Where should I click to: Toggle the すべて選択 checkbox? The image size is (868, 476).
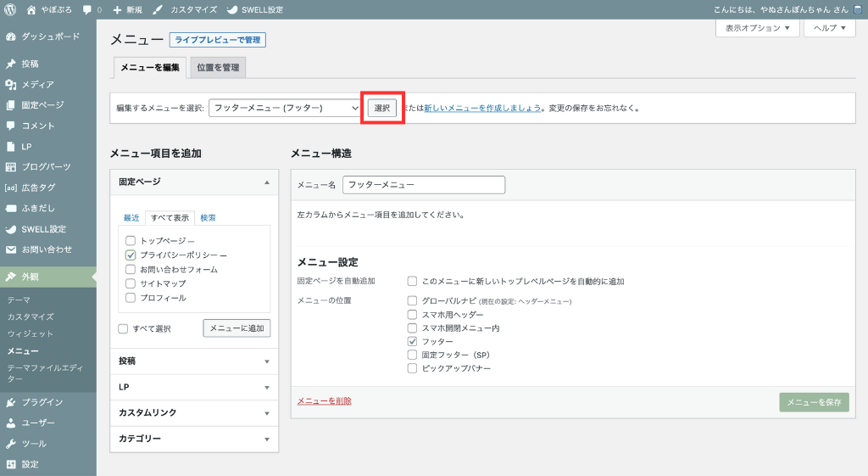click(124, 328)
